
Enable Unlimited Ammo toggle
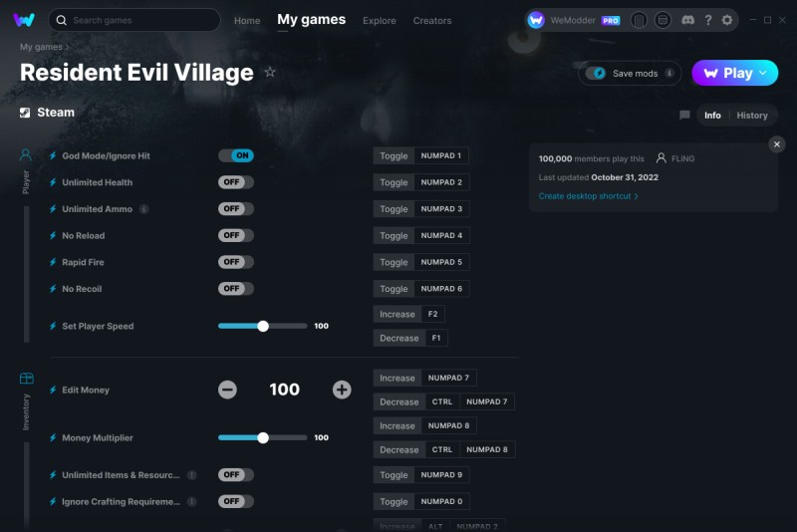pos(236,209)
